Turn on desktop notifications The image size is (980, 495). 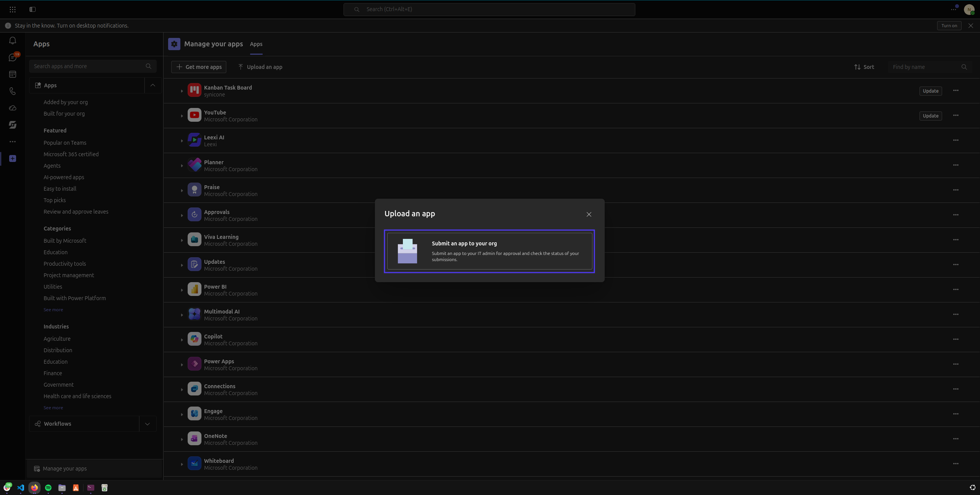click(x=949, y=26)
